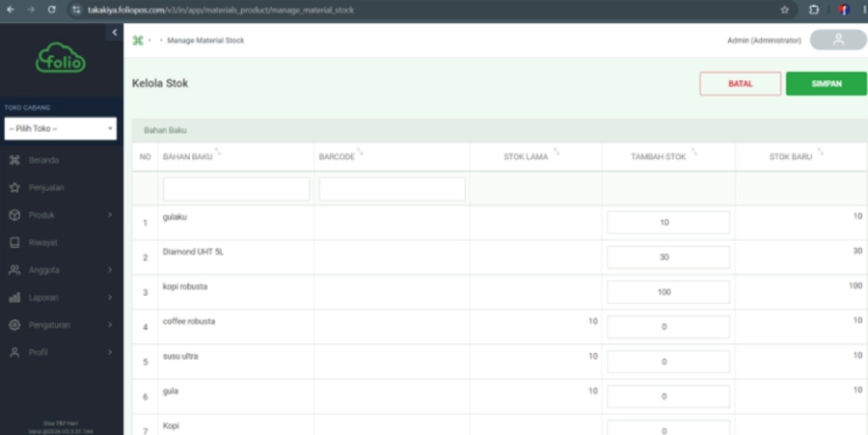Go back in browser history

[11, 10]
